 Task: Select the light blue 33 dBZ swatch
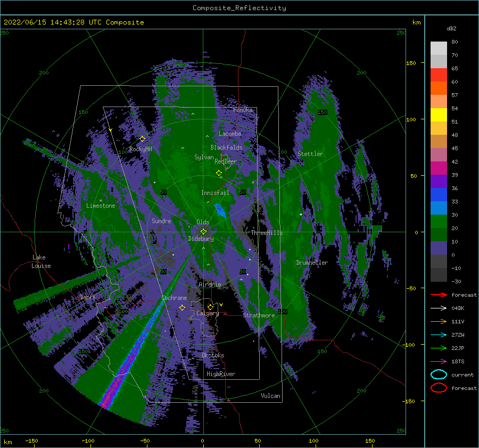pyautogui.click(x=439, y=208)
